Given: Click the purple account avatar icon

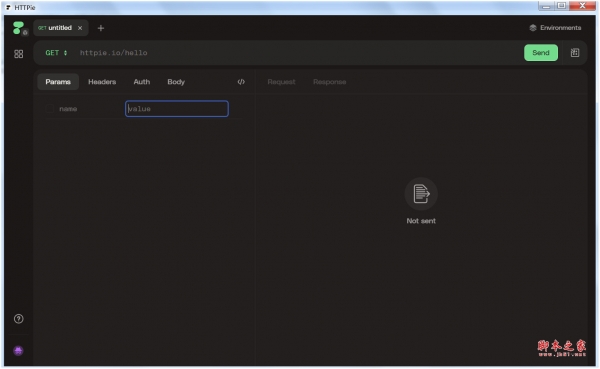Looking at the screenshot, I should point(18,351).
